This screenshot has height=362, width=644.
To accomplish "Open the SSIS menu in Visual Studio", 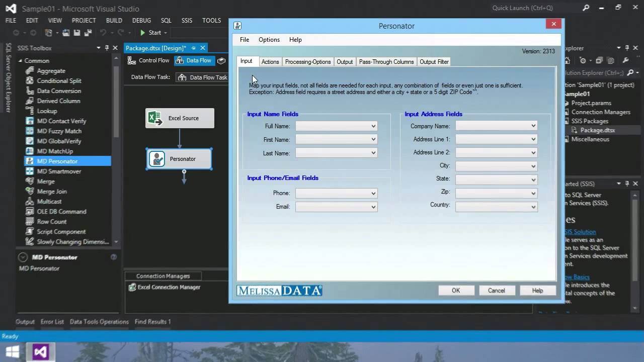I will [x=187, y=21].
